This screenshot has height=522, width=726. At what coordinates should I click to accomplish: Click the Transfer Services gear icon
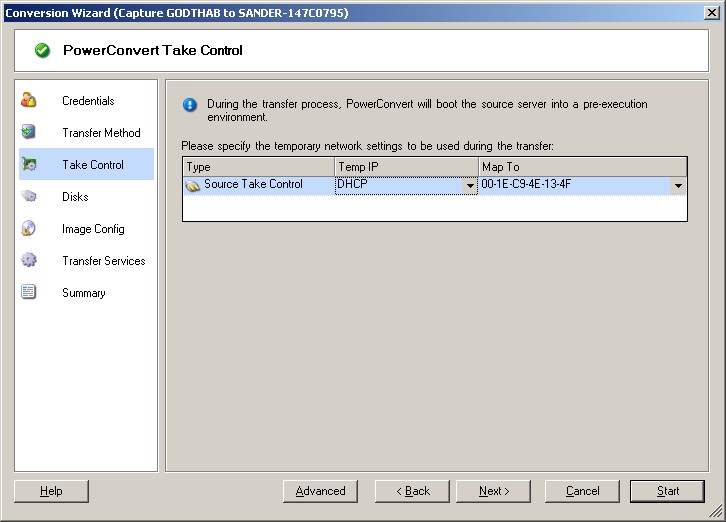(29, 261)
